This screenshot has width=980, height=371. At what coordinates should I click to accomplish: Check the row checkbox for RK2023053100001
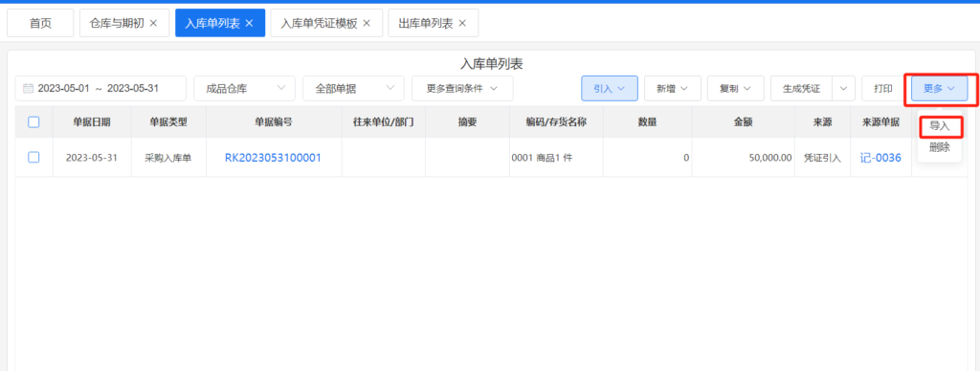coord(33,158)
